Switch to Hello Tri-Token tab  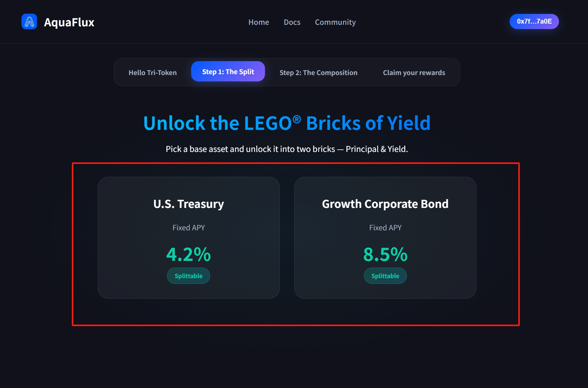152,72
